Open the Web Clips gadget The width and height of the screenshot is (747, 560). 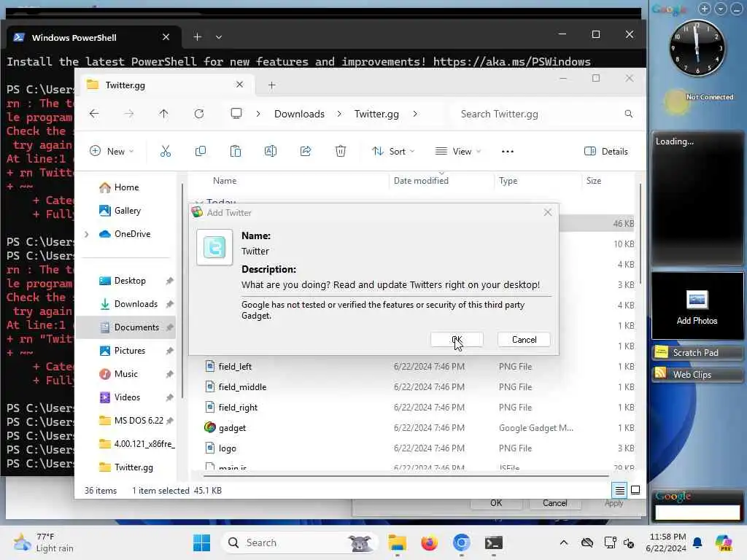tap(697, 374)
